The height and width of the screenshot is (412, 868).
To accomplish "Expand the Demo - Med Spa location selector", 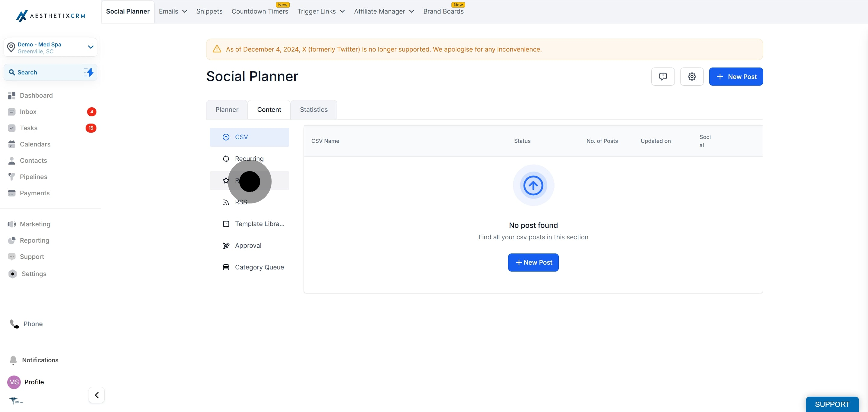I will point(51,48).
